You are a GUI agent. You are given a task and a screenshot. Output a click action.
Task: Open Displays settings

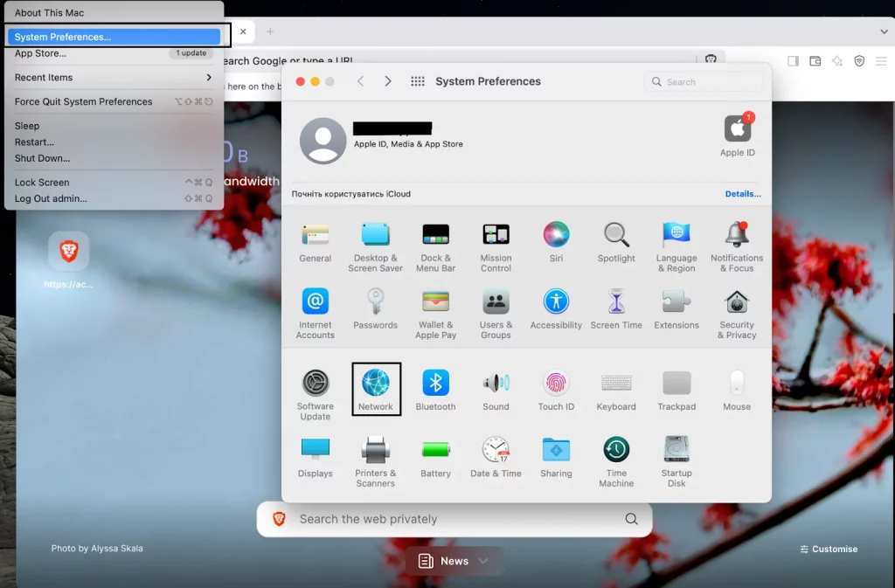(315, 457)
